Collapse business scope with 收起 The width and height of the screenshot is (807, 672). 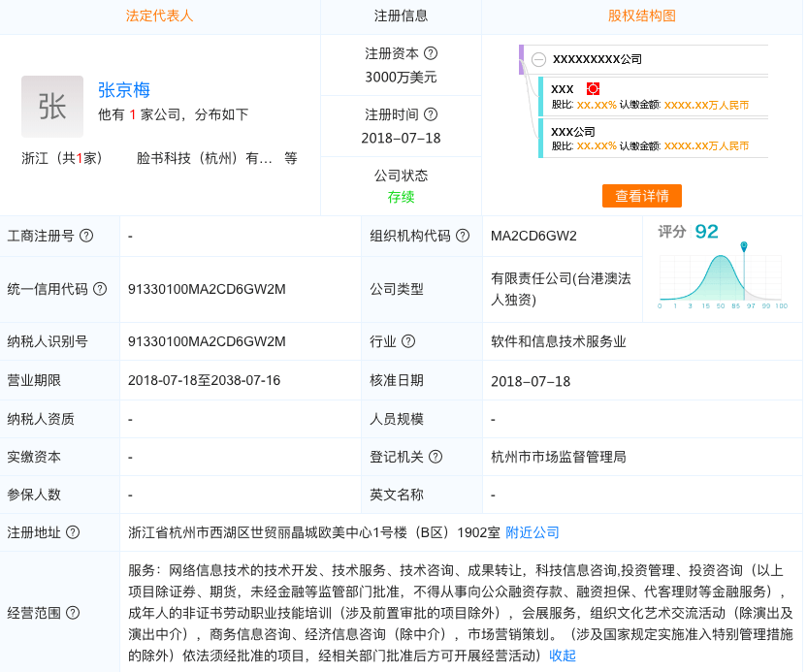[x=562, y=656]
